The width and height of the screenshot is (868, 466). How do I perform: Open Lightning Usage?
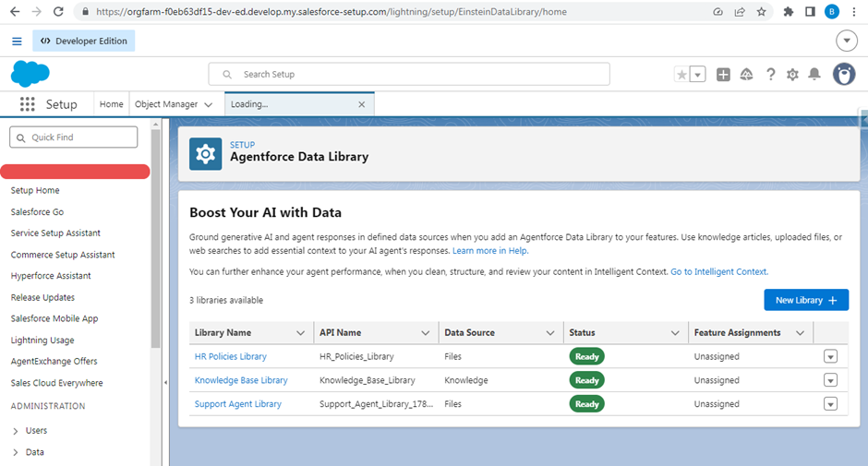(42, 341)
